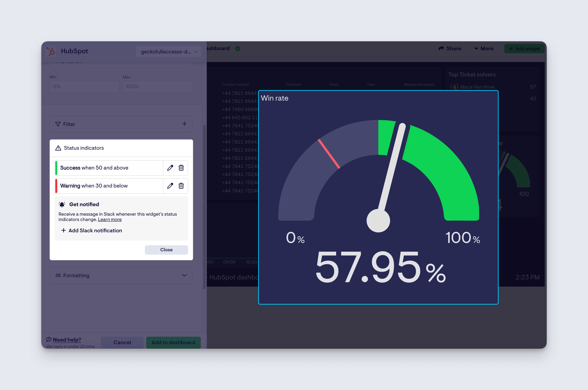Delete the Success indicator with trash icon
The height and width of the screenshot is (390, 588).
(x=181, y=168)
